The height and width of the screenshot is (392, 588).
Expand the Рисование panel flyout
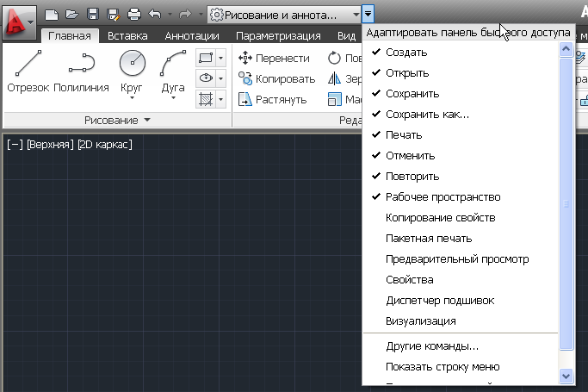pos(117,120)
